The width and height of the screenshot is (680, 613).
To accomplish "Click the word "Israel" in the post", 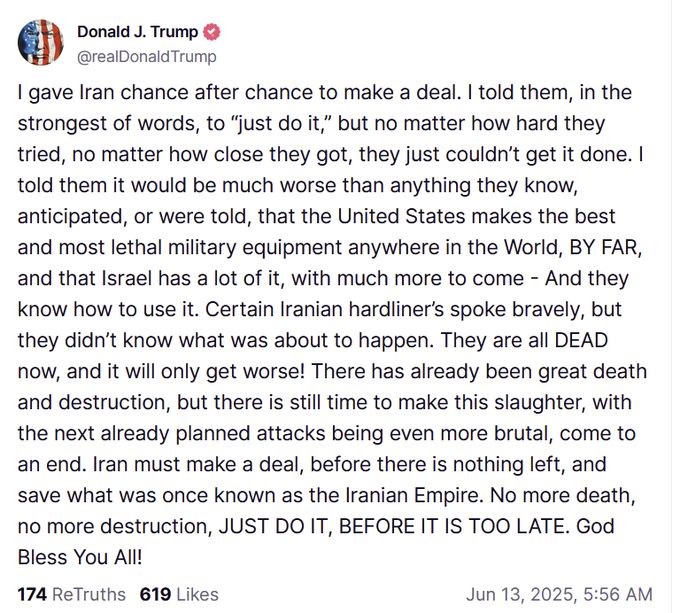I will (127, 278).
